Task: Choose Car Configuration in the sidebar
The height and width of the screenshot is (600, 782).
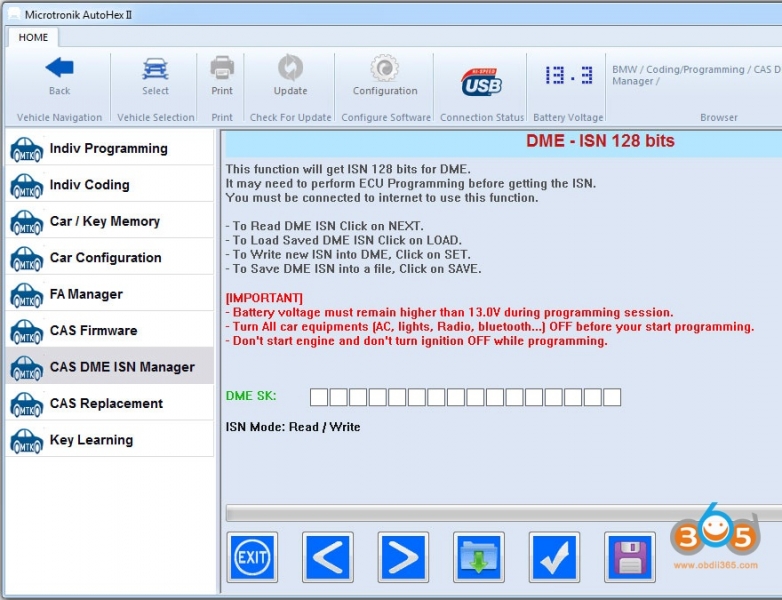Action: click(109, 257)
